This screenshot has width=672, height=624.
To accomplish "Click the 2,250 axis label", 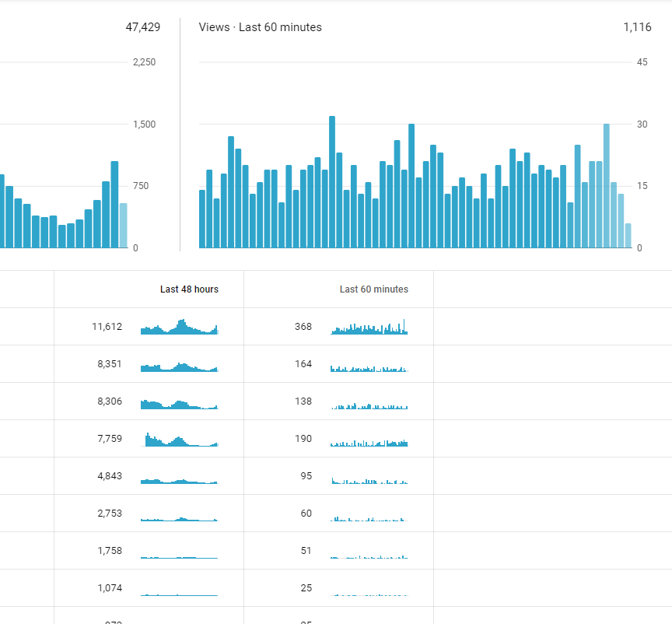I will [x=144, y=62].
